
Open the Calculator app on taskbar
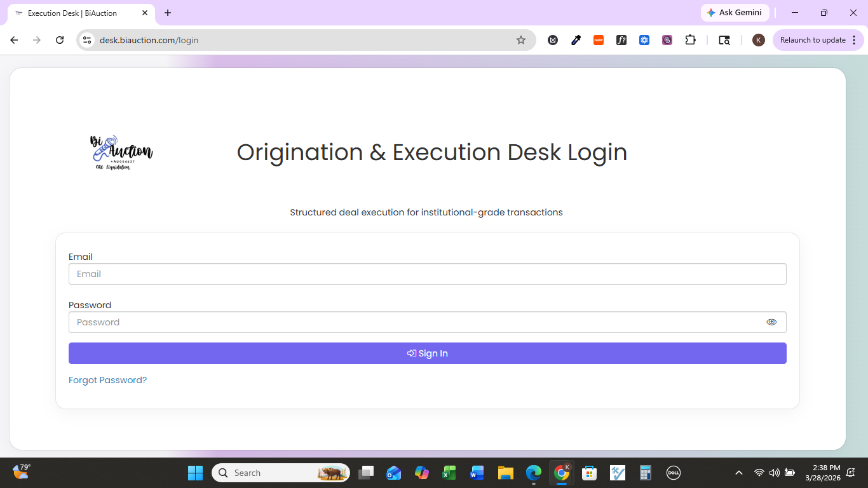coord(646,473)
